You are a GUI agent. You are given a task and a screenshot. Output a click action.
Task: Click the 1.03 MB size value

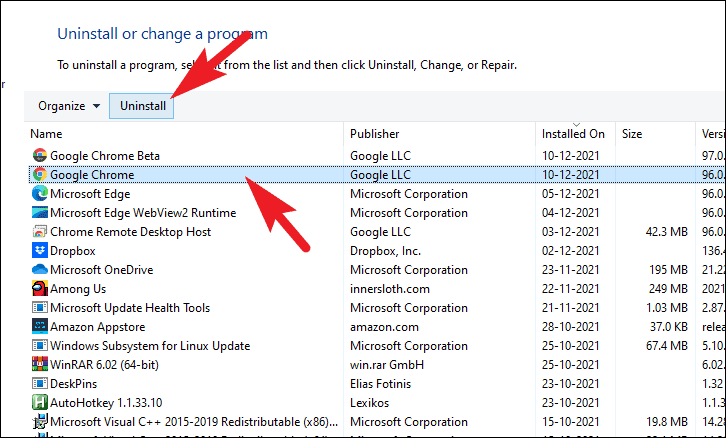[x=667, y=307]
